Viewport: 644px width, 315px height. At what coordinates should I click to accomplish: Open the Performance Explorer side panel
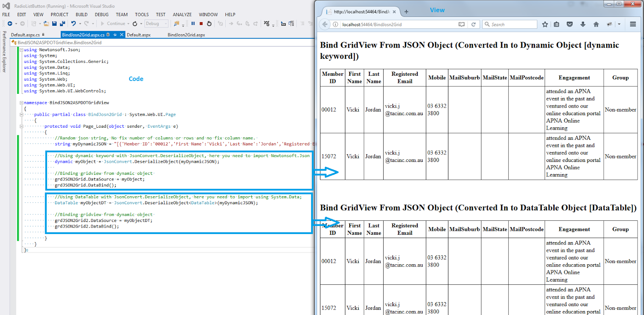tap(4, 52)
